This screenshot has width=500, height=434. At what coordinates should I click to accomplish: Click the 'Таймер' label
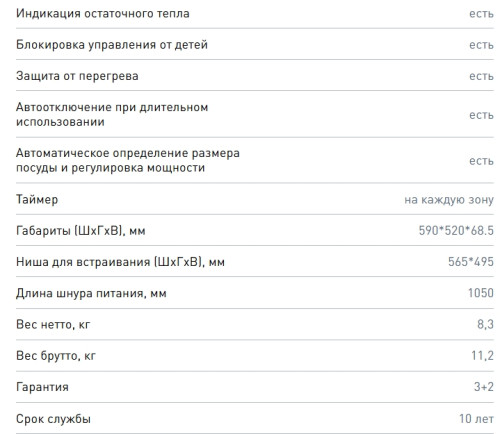point(37,200)
